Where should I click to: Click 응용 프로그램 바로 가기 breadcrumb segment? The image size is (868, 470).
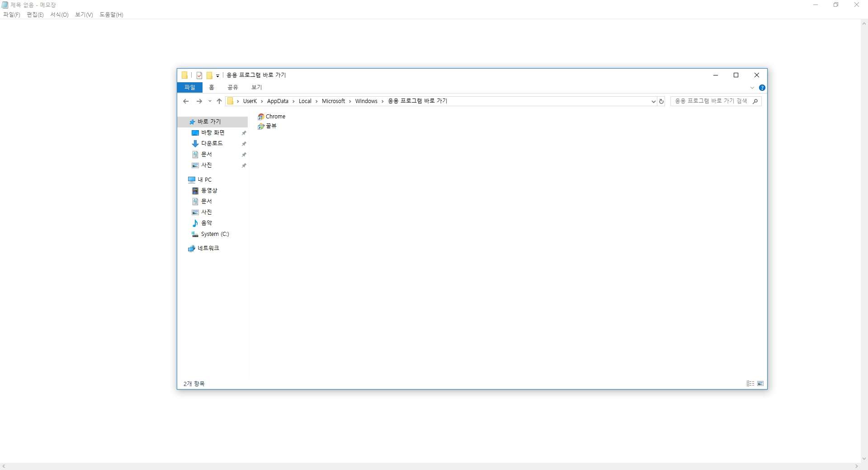pyautogui.click(x=418, y=101)
